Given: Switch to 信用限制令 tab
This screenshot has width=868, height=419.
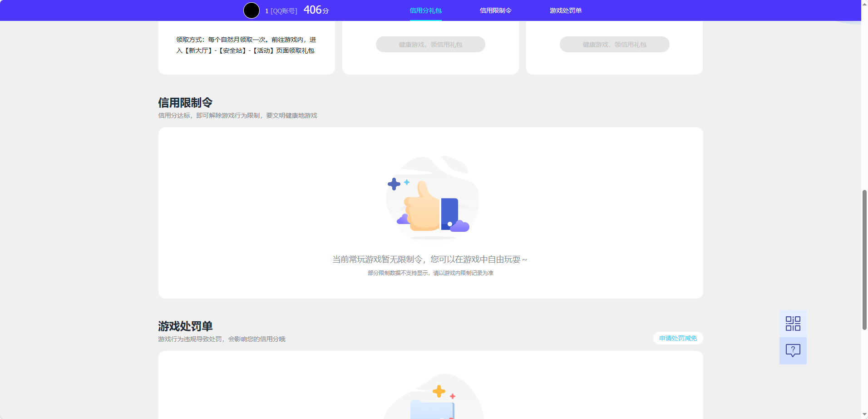Looking at the screenshot, I should click(x=495, y=10).
